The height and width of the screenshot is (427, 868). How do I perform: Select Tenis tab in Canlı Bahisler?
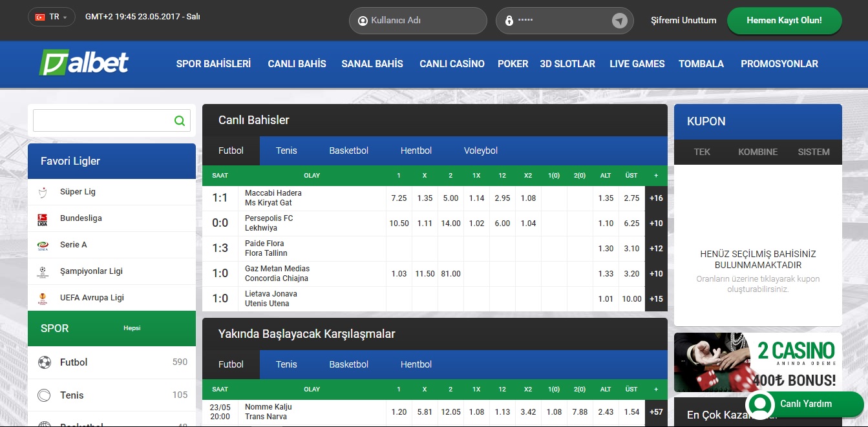coord(286,151)
